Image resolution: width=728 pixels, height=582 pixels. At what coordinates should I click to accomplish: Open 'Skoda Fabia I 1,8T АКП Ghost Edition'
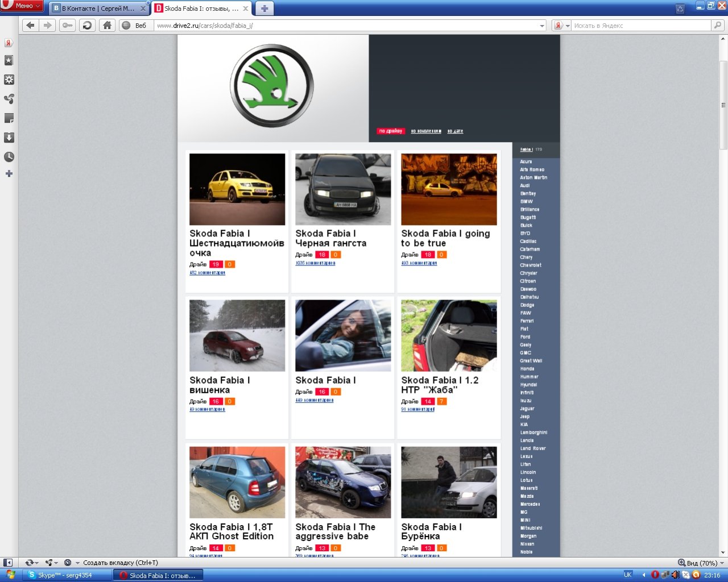[x=231, y=531]
